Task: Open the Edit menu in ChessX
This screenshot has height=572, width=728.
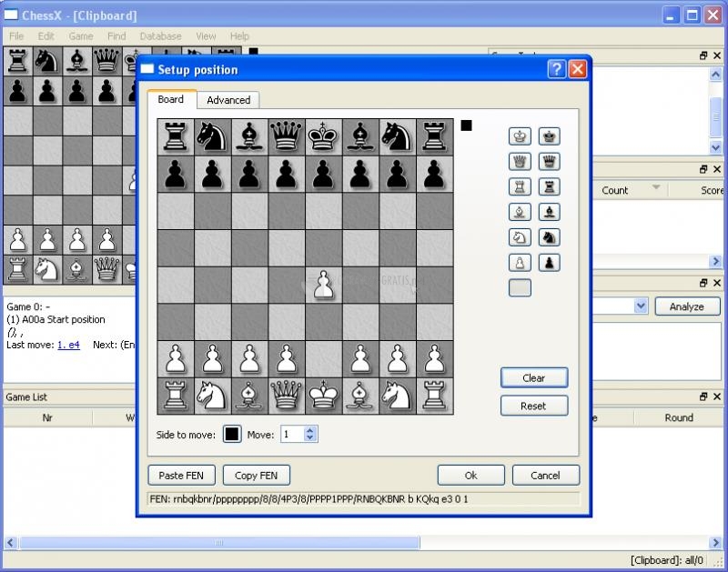Action: [x=46, y=36]
